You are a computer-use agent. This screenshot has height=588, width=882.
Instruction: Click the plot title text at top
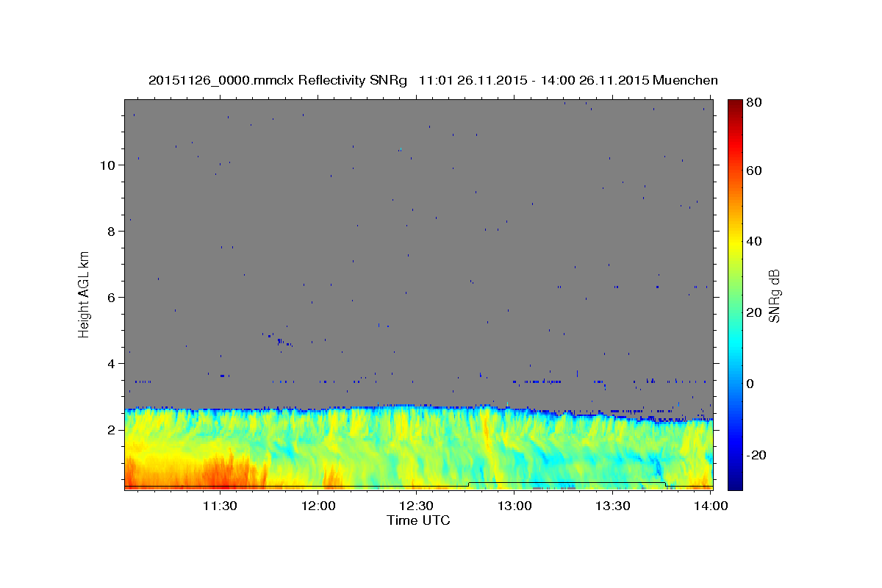click(x=433, y=80)
